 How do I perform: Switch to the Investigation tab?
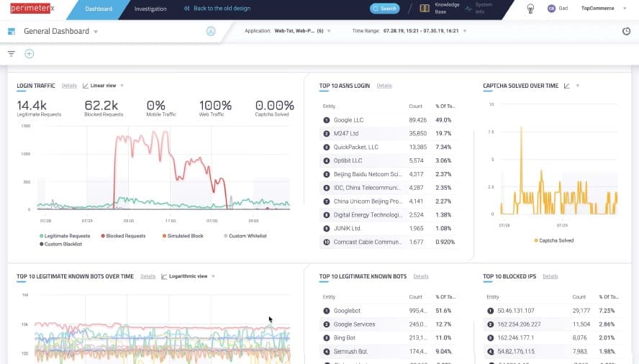pos(150,9)
